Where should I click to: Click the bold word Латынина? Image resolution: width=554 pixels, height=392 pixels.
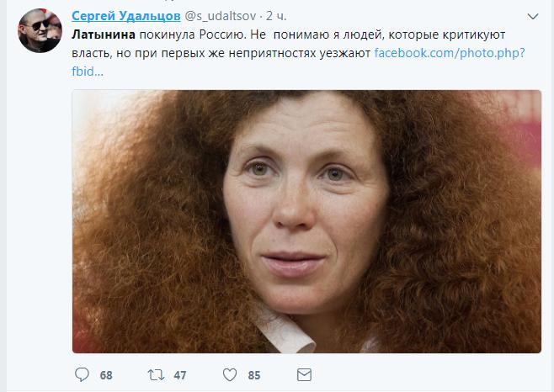click(104, 34)
